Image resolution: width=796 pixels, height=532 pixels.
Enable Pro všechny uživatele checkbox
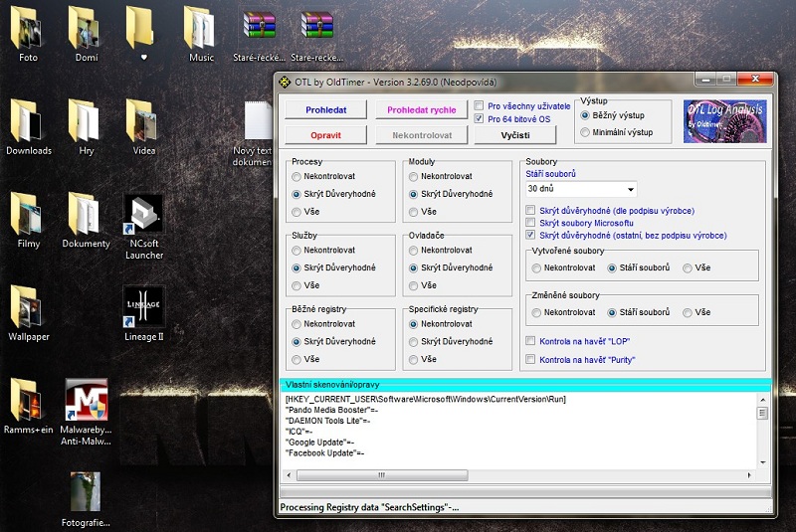[x=479, y=105]
